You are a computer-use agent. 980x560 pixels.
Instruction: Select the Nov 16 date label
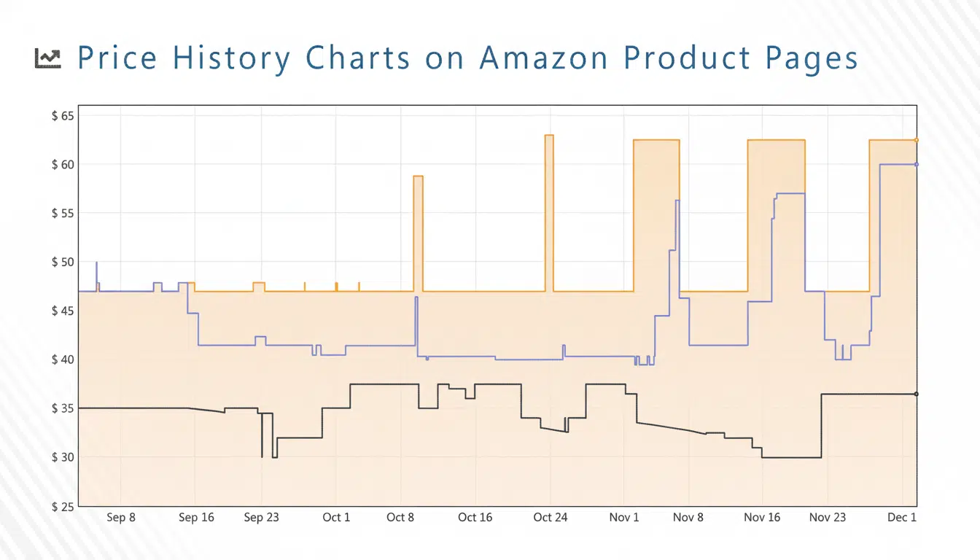click(762, 518)
